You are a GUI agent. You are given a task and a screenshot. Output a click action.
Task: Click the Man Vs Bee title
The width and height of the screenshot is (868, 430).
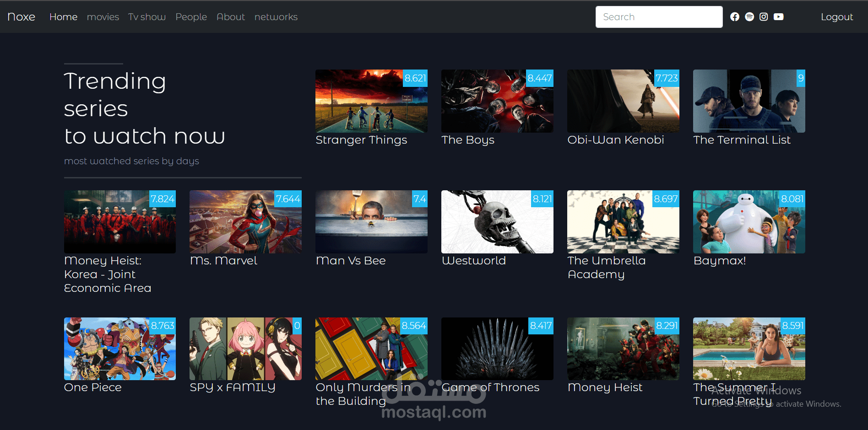(x=351, y=261)
